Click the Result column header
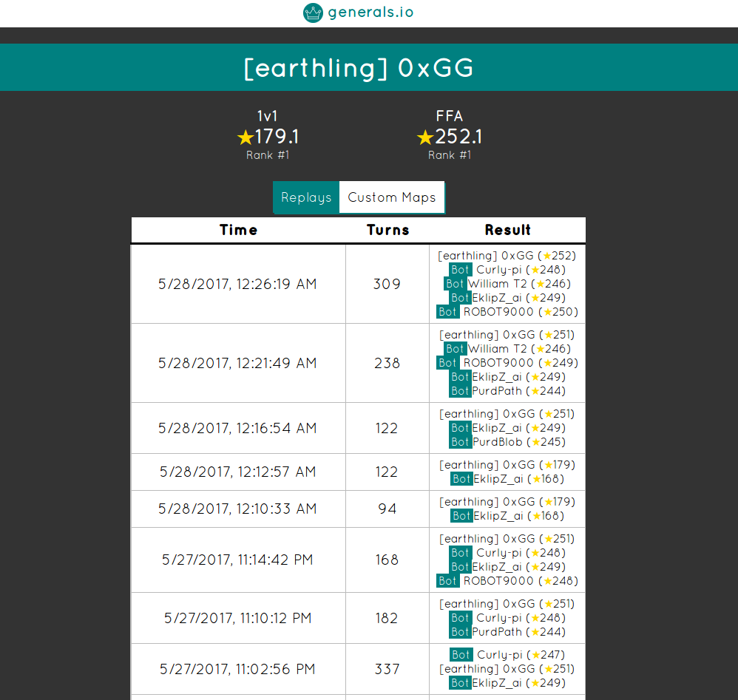Screen dimensions: 738x700 [507, 230]
